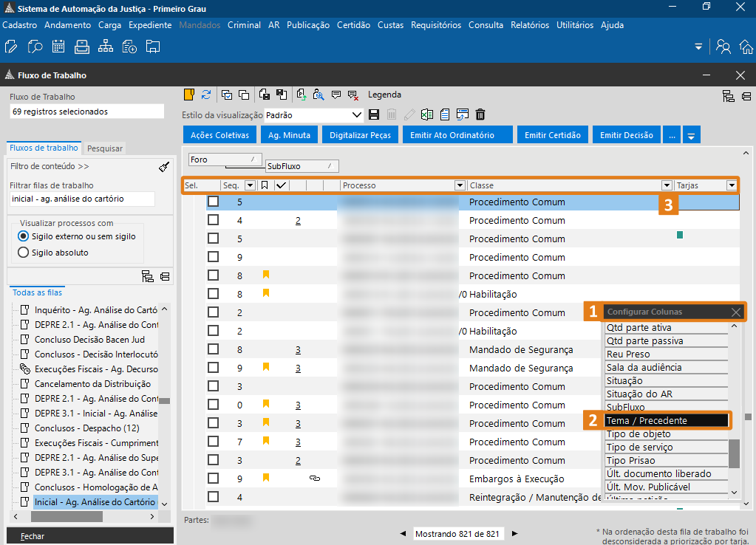Go to the home icon at top right
Viewport: 756px width, 545px height.
coord(746,47)
